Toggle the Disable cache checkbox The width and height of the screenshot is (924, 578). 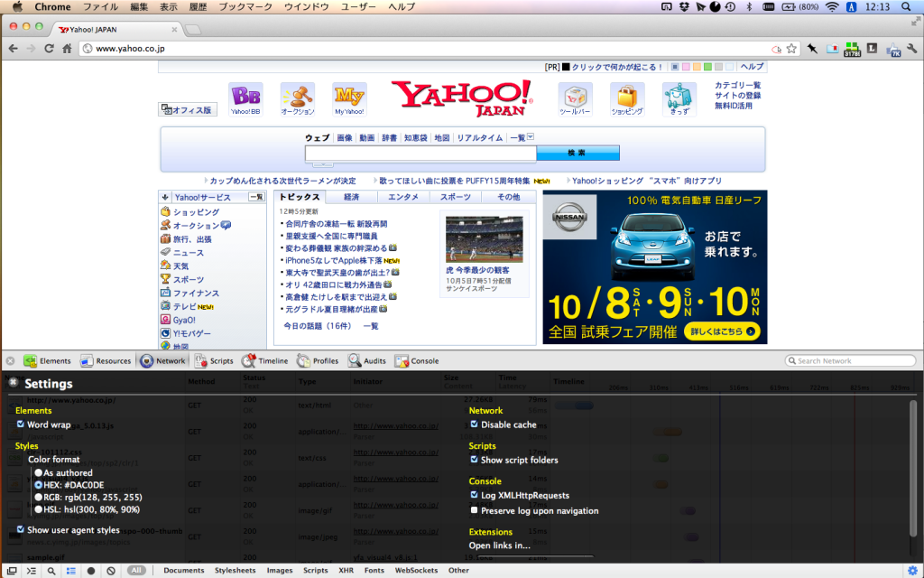[x=475, y=424]
